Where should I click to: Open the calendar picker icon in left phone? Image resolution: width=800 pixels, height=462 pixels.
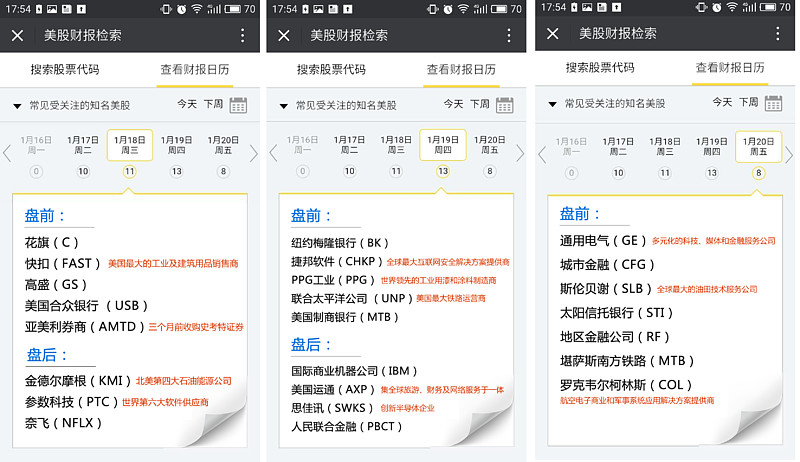tap(238, 105)
